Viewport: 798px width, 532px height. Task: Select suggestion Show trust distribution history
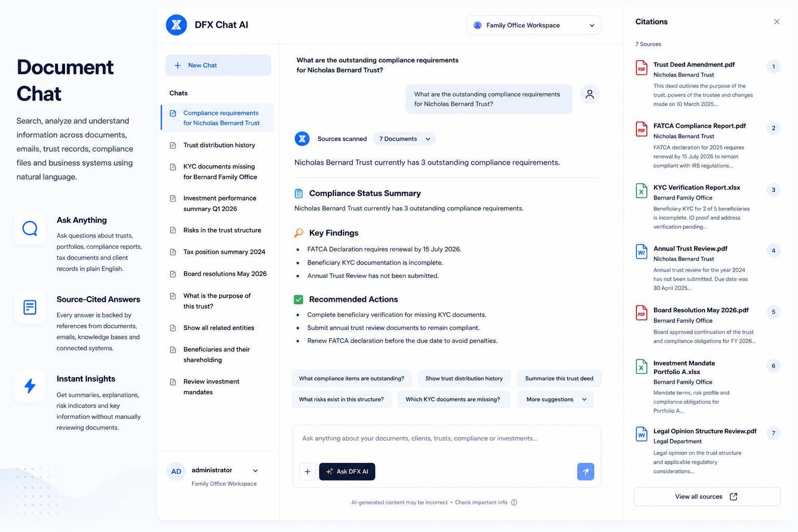point(464,379)
